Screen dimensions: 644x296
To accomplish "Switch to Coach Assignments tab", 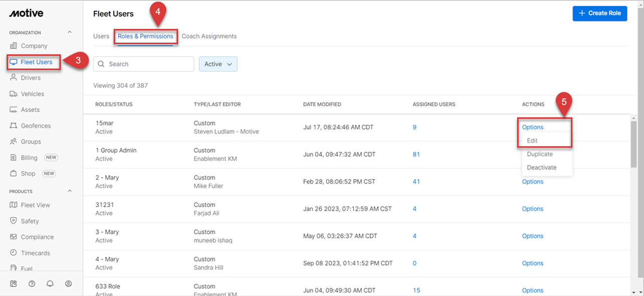I will [209, 36].
